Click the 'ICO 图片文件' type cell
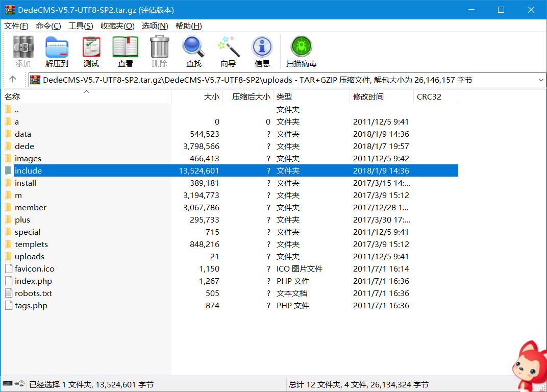The width and height of the screenshot is (547, 392). click(300, 269)
